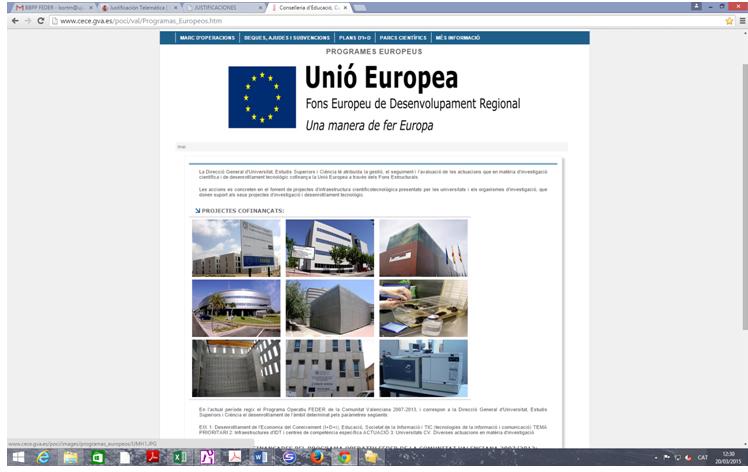This screenshot has height=472, width=748.
Task: Open the round glass building photo
Action: click(236, 308)
